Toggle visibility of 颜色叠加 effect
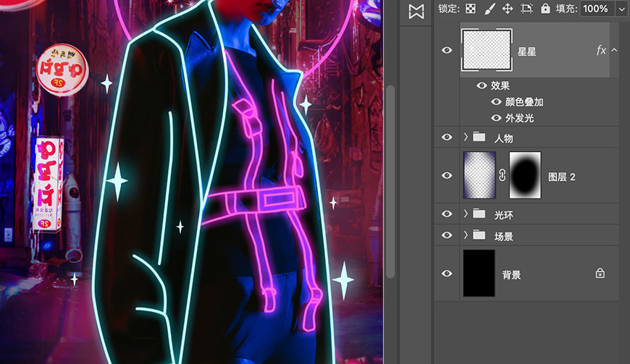Screen dimensions: 630x364 coord(496,102)
